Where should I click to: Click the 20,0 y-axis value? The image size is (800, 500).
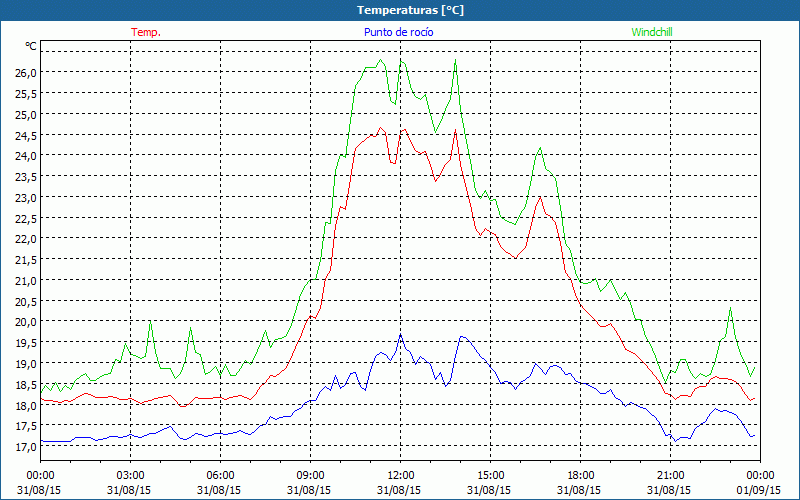point(26,322)
